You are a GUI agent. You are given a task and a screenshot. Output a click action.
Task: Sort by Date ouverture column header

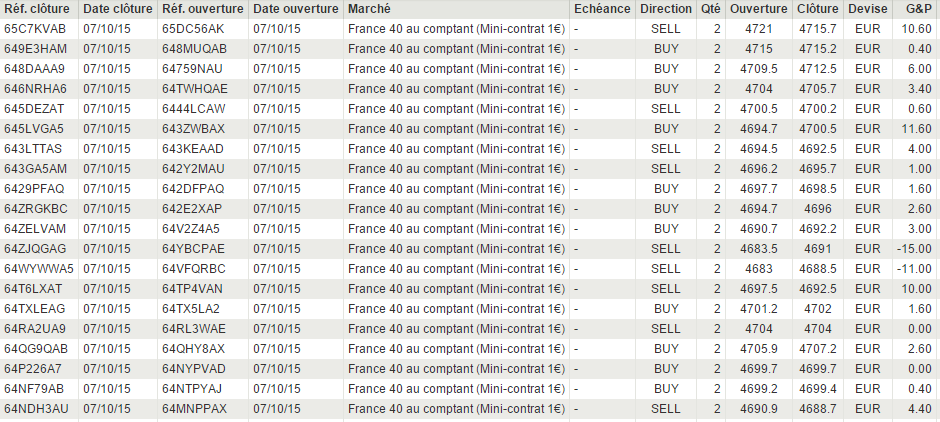point(295,8)
